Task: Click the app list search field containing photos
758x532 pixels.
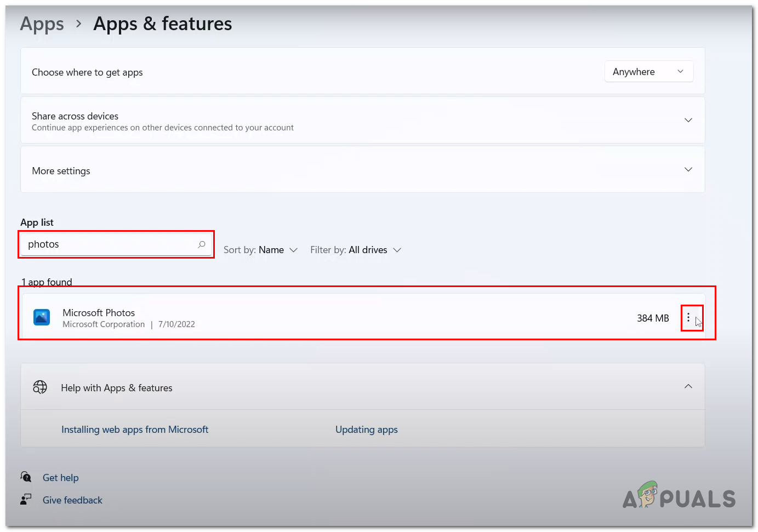Action: click(110, 244)
